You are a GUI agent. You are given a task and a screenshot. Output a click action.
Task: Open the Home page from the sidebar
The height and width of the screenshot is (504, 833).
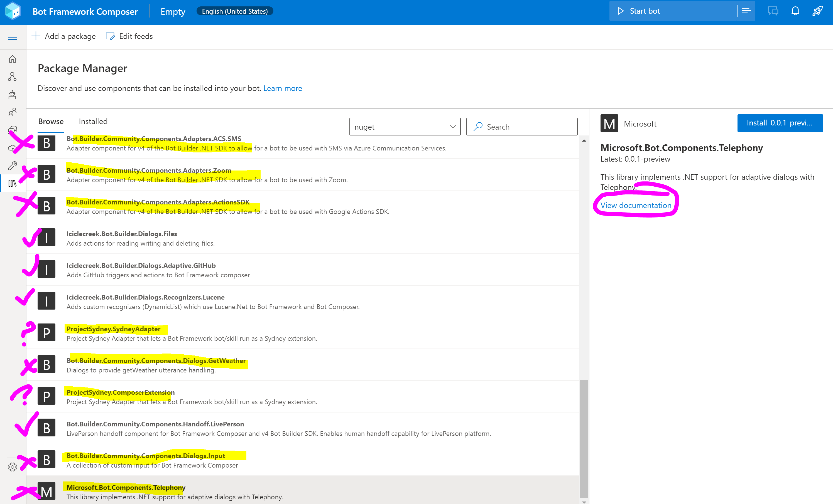point(13,59)
